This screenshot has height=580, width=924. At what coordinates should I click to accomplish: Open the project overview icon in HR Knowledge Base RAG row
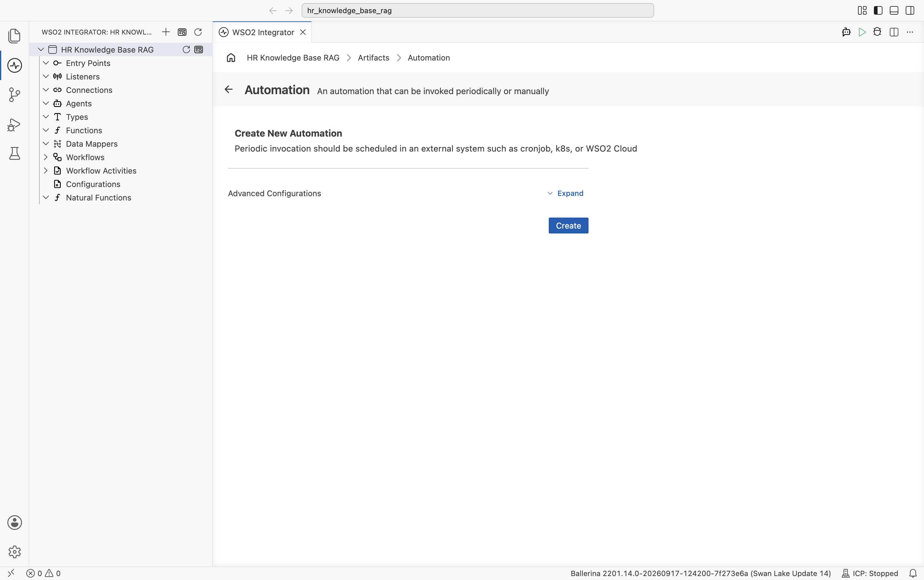point(199,50)
